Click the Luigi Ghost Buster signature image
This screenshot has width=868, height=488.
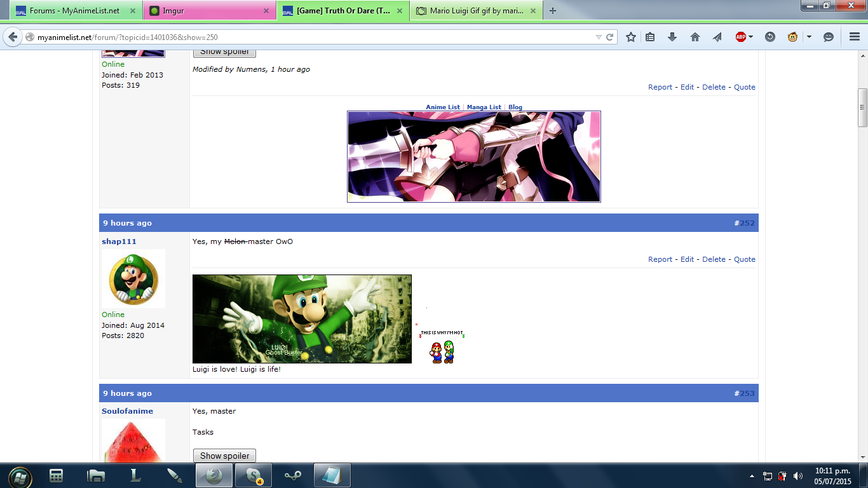coord(302,319)
